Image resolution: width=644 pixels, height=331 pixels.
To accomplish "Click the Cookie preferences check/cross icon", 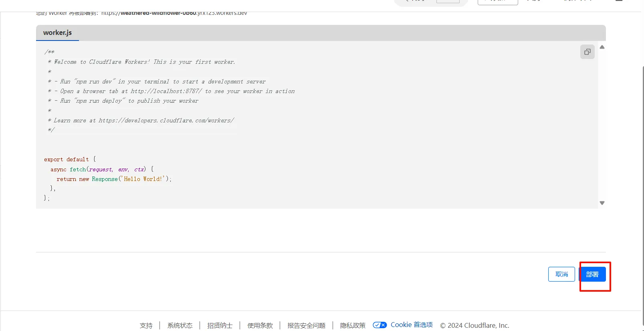I will click(380, 325).
